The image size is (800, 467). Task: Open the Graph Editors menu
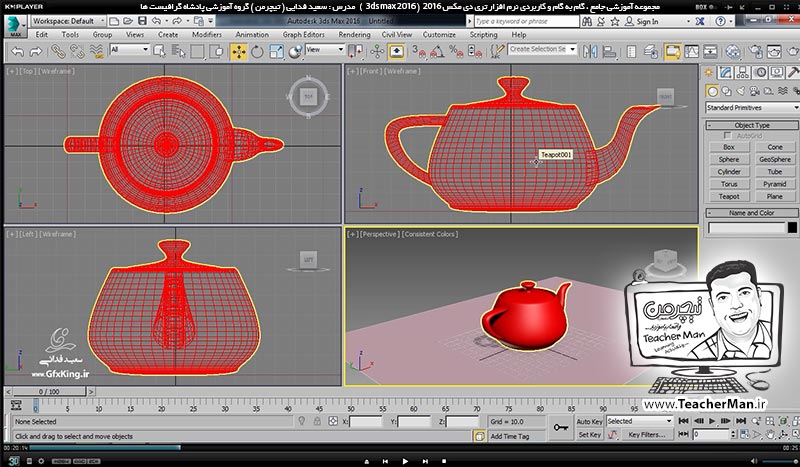[x=304, y=35]
